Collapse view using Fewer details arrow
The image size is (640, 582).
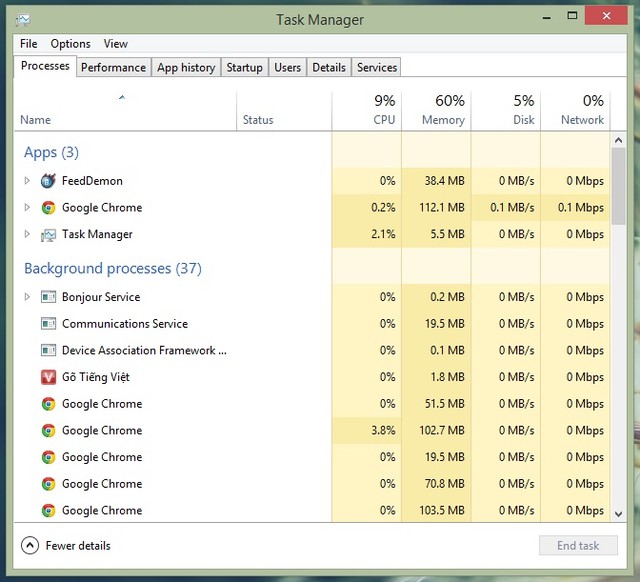click(30, 546)
